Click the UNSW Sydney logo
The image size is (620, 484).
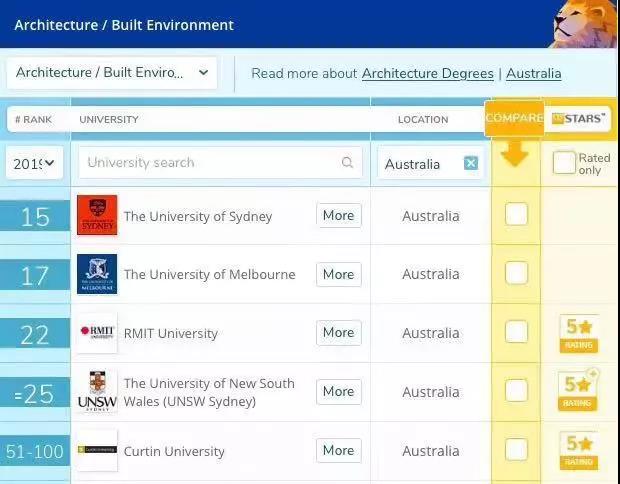coord(97,392)
